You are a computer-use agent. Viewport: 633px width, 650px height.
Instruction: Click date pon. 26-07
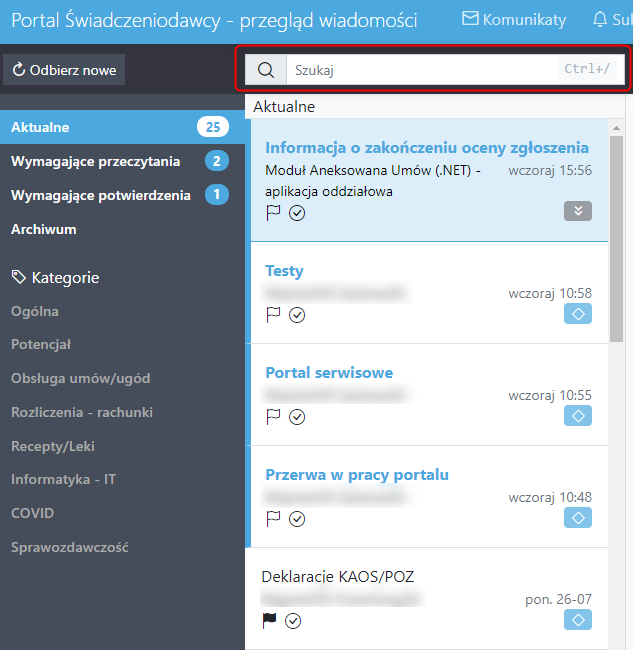pos(558,599)
